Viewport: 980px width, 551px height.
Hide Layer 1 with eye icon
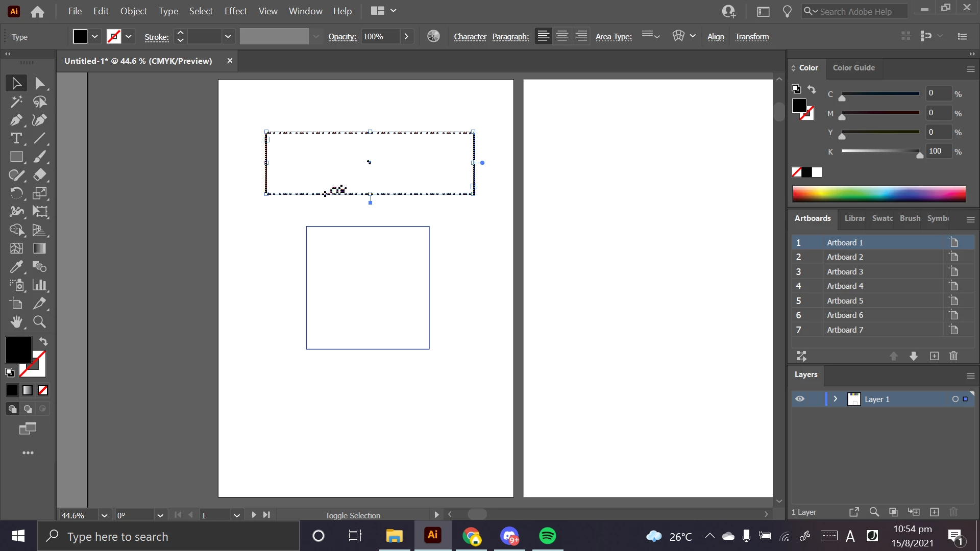800,399
